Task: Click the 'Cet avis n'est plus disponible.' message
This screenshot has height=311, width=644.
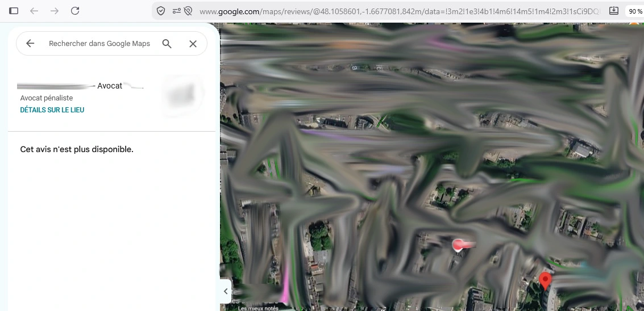Action: 77,149
